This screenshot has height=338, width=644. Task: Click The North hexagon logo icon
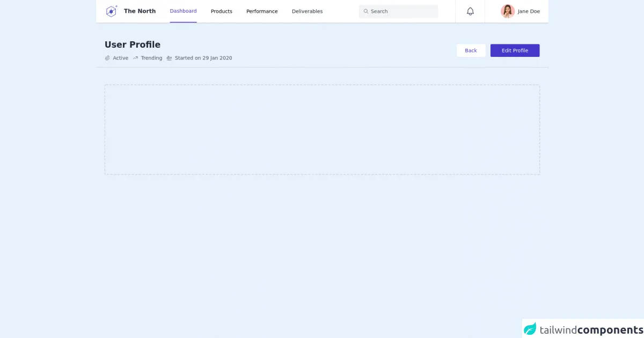[x=111, y=11]
